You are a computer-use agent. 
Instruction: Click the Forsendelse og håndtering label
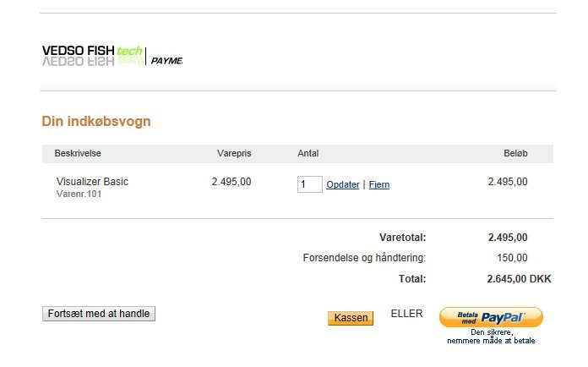364,258
